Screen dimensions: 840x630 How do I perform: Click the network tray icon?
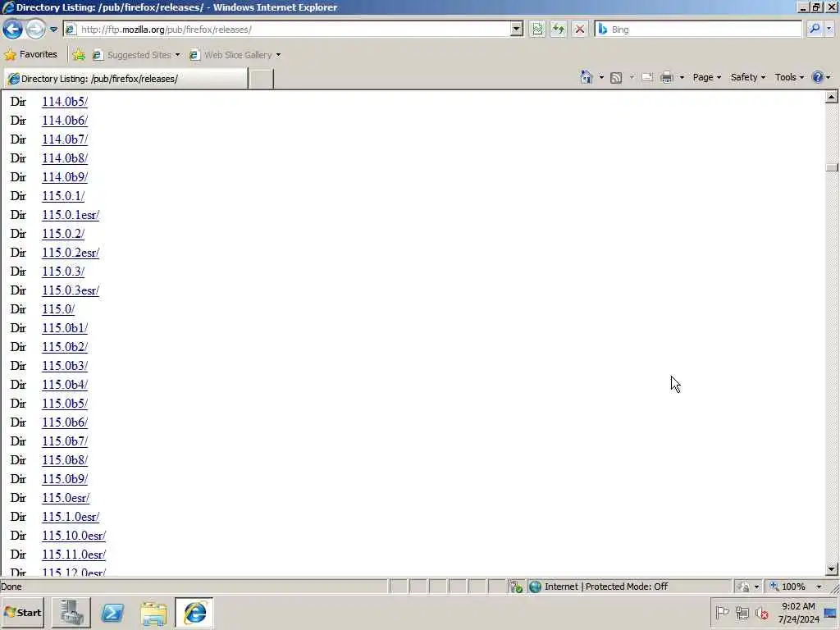point(742,612)
